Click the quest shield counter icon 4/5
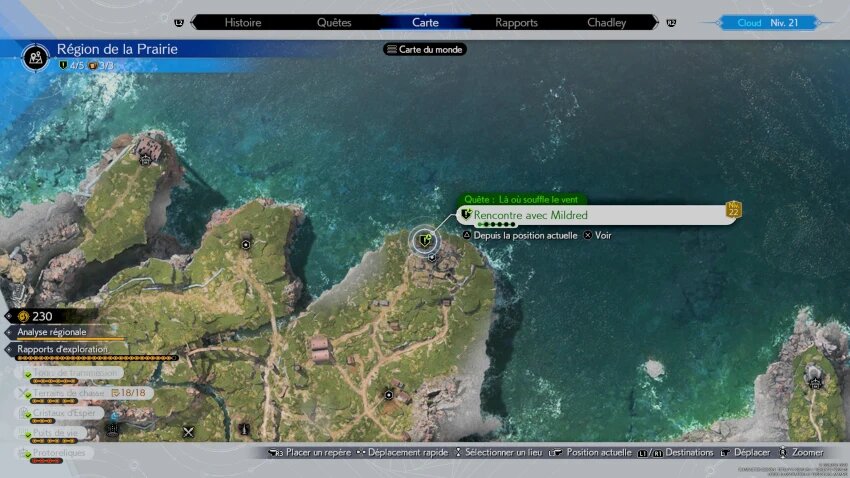Screen dimensions: 850x478 tap(63, 66)
